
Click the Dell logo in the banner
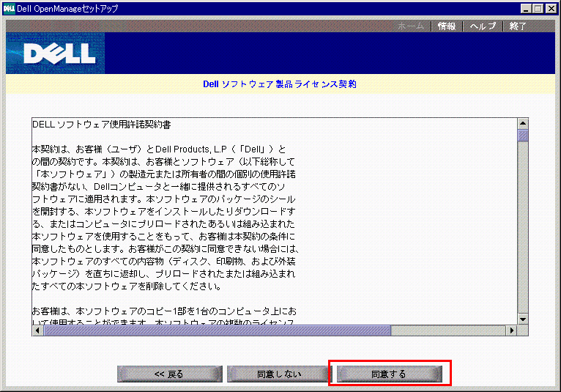coord(59,53)
